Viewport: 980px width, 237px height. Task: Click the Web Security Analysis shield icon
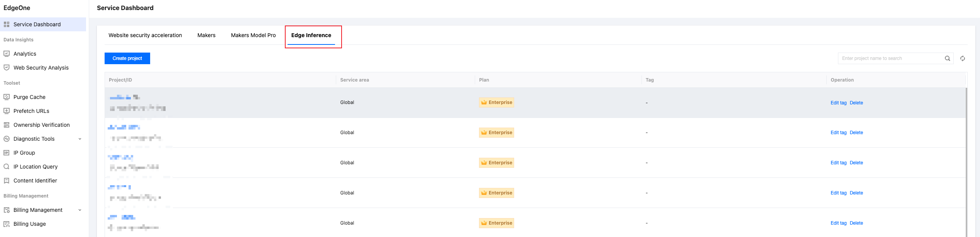pos(7,68)
